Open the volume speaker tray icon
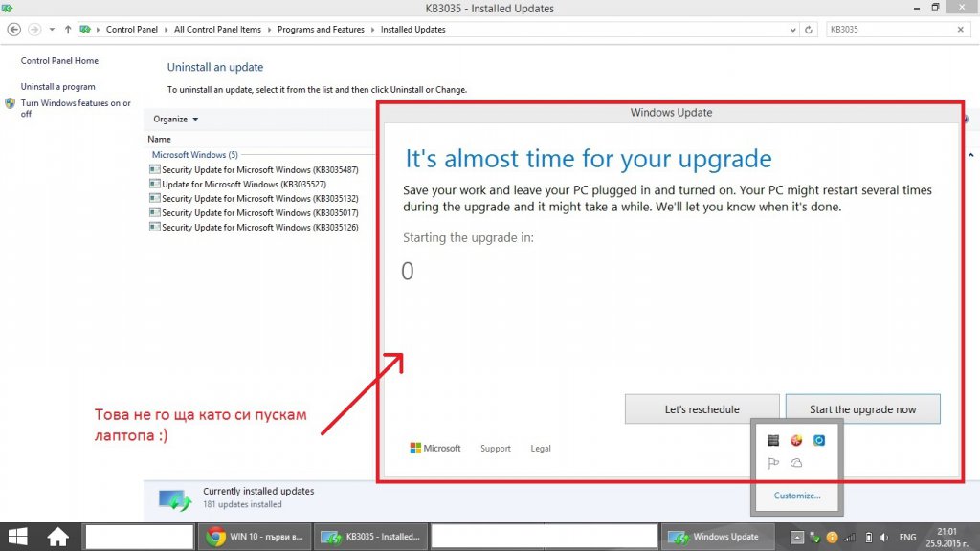Image resolution: width=980 pixels, height=551 pixels. (884, 538)
